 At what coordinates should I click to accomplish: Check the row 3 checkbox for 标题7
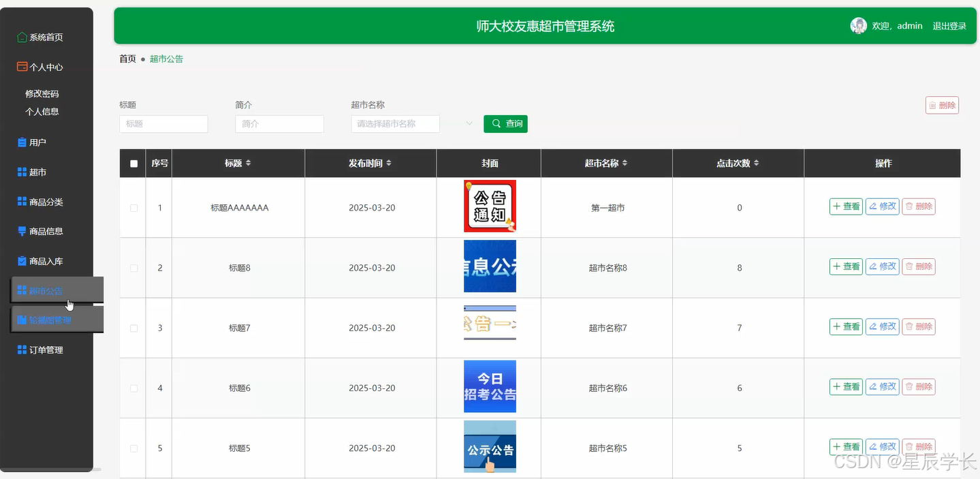[133, 328]
